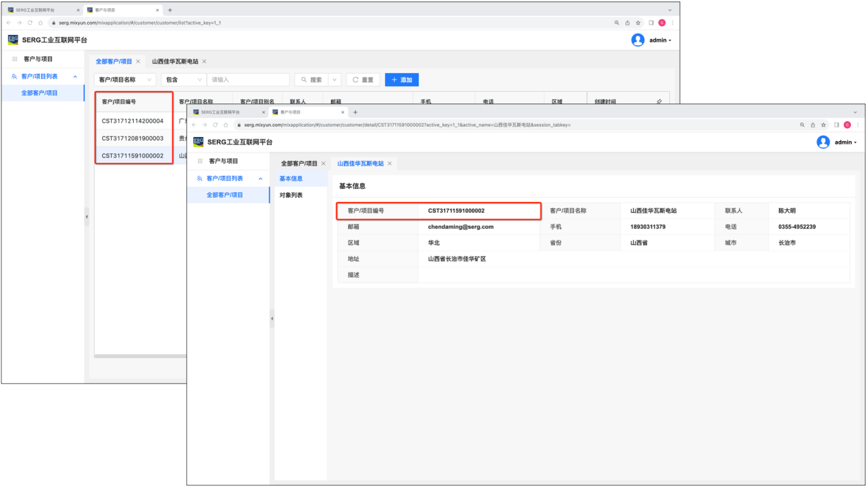Image resolution: width=868 pixels, height=488 pixels.
Task: Click the 请输入 search input field
Action: click(x=248, y=80)
